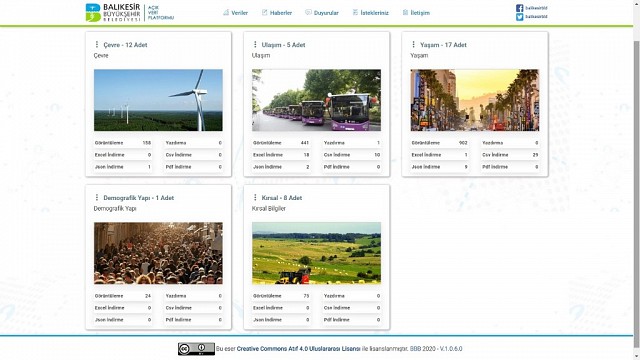
Task: Click the wind turbine thumbnail for Çevre
Action: [x=158, y=100]
